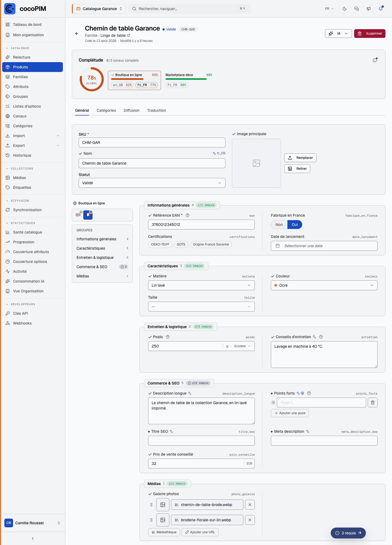Show completeness info icon
392x545 pixels.
coord(375,60)
